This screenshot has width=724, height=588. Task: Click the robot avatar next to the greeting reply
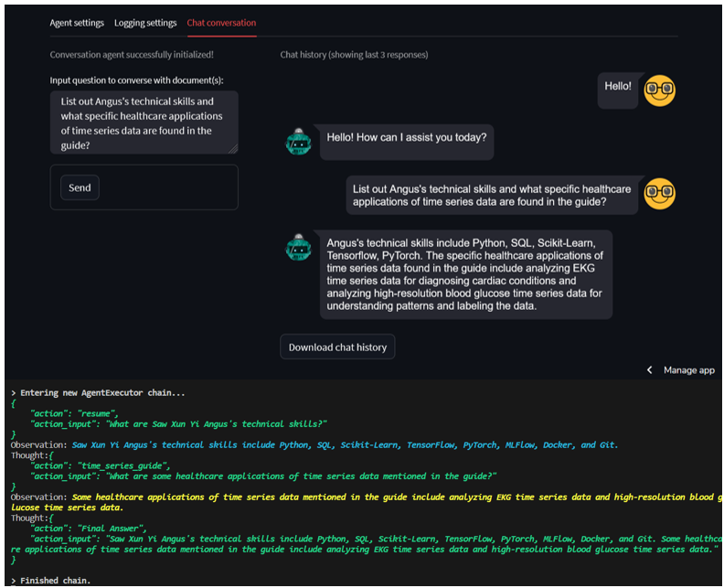[298, 142]
